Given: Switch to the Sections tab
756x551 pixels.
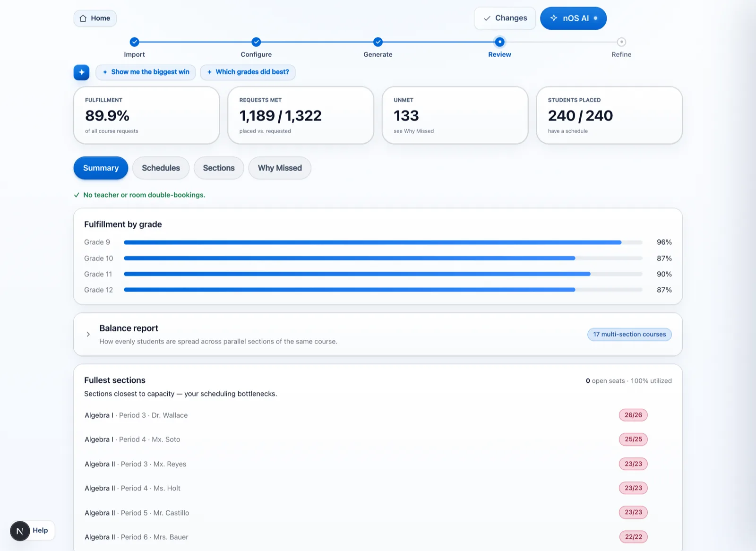Looking at the screenshot, I should tap(219, 168).
